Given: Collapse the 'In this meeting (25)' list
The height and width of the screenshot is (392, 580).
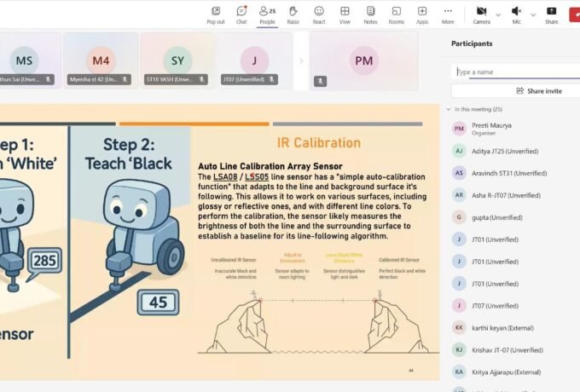Looking at the screenshot, I should click(449, 109).
